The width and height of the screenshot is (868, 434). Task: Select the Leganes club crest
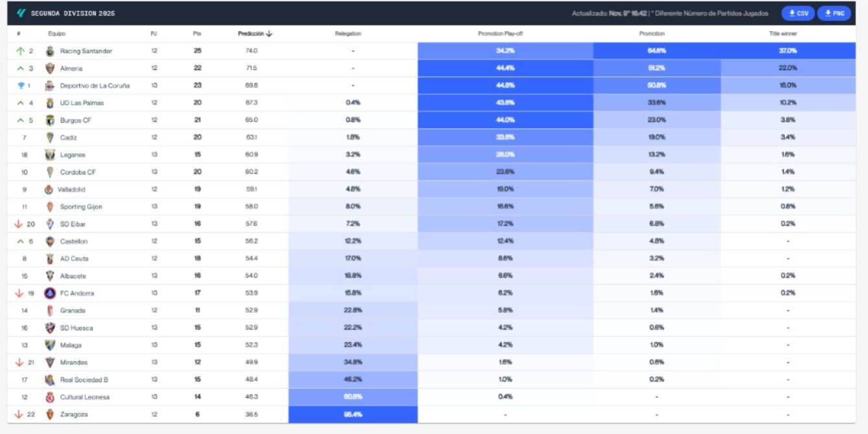coord(48,154)
